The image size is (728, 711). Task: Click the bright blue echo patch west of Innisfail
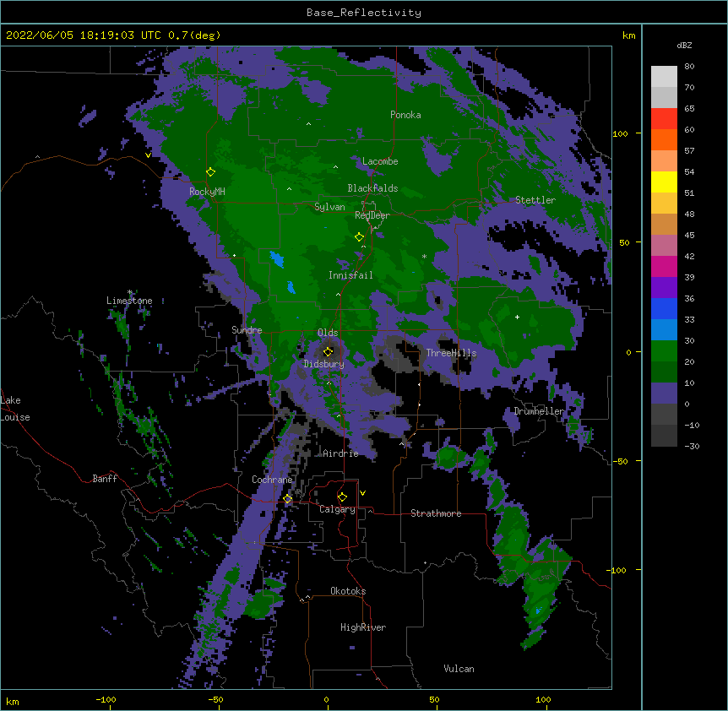tap(277, 259)
